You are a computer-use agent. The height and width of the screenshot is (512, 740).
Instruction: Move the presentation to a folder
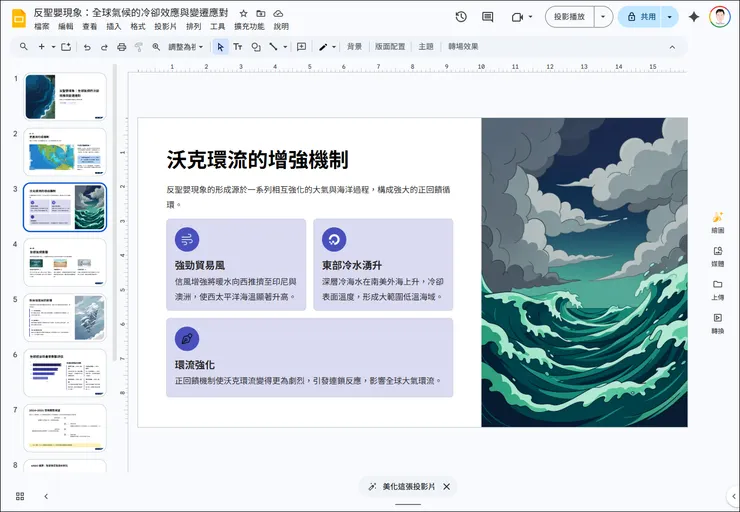point(261,14)
